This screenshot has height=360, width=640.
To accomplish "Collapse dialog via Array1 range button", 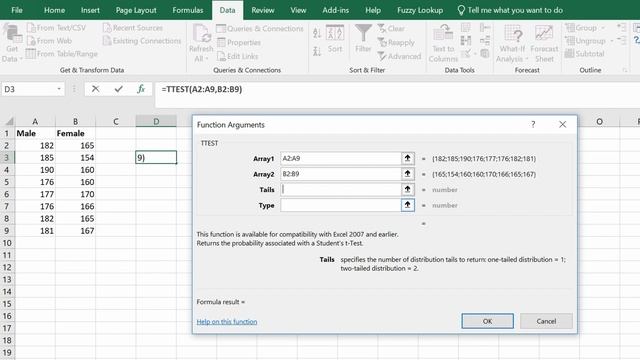I will tap(407, 158).
